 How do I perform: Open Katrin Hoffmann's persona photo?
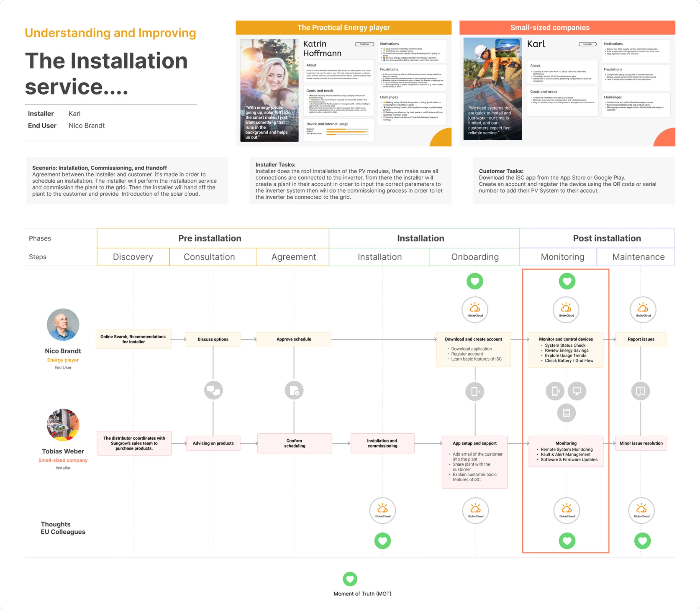point(269,90)
